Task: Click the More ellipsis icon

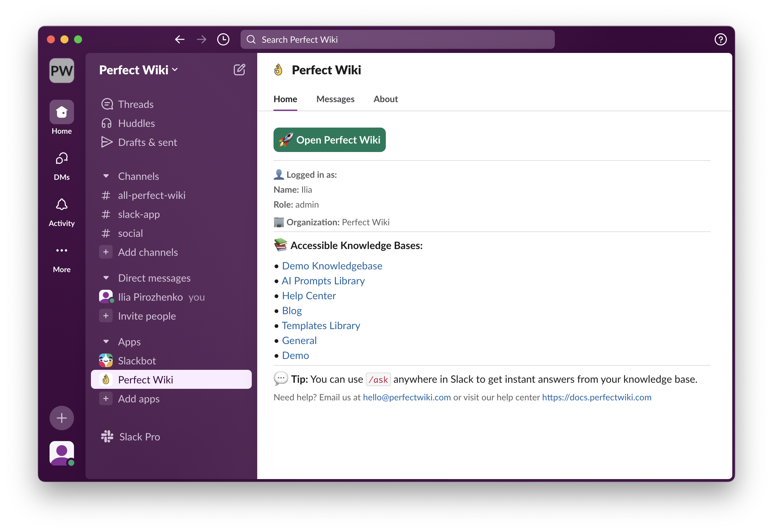Action: (x=61, y=251)
